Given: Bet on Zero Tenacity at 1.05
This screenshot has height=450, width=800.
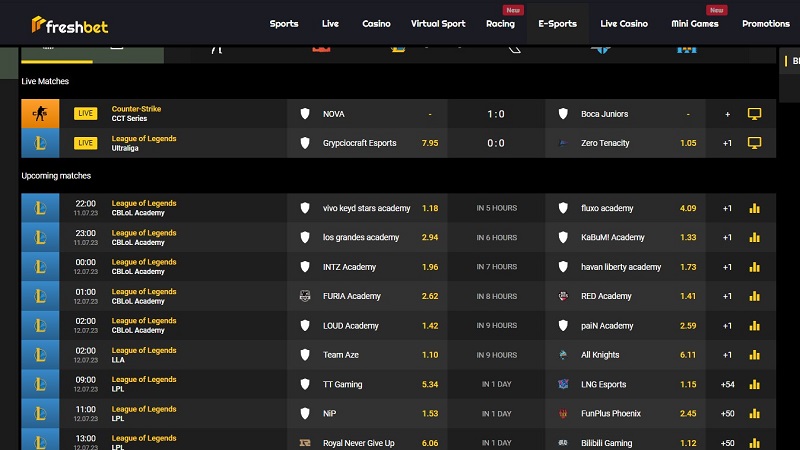Looking at the screenshot, I should pyautogui.click(x=688, y=143).
